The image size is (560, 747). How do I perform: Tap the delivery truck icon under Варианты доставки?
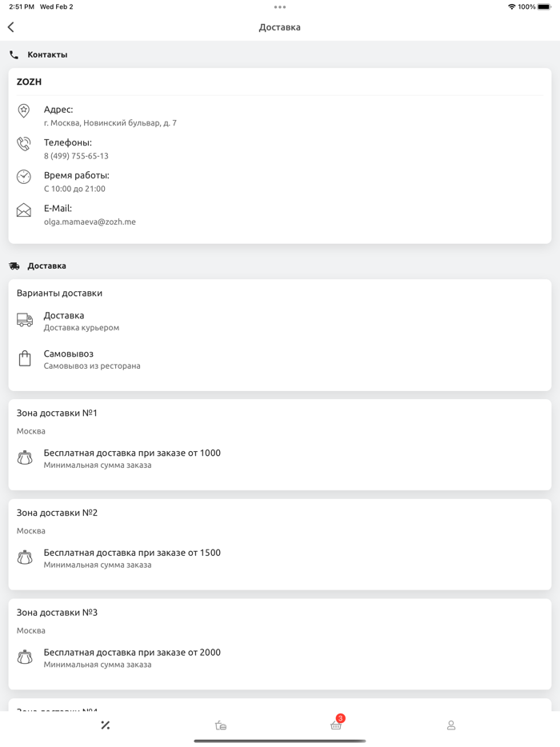click(x=25, y=320)
